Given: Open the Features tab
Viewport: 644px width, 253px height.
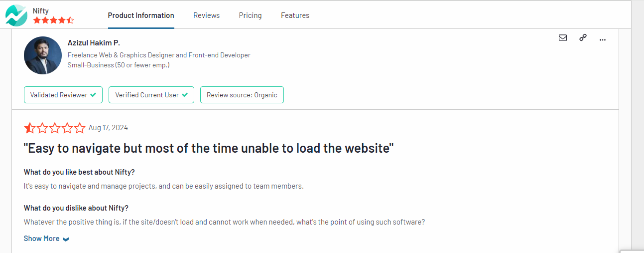Looking at the screenshot, I should [x=295, y=15].
